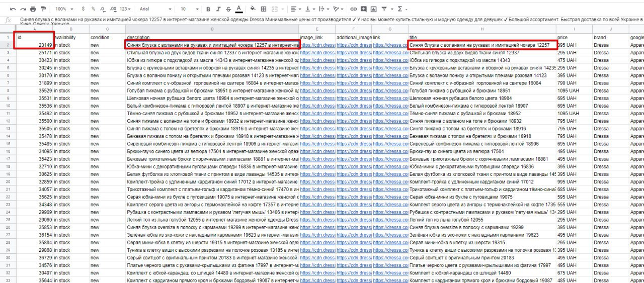This screenshot has height=283, width=644.
Task: Insert a link using the chain icon
Action: coord(354,9)
